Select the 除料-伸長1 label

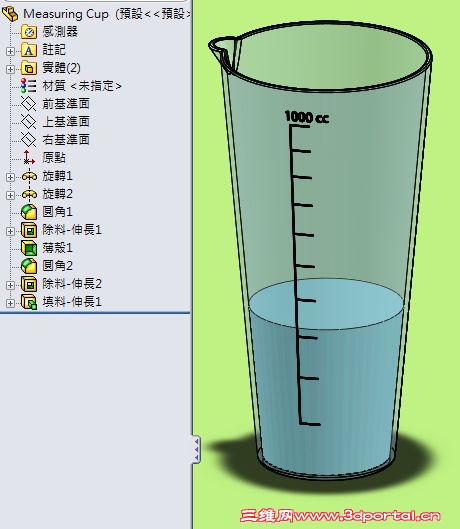(x=72, y=230)
